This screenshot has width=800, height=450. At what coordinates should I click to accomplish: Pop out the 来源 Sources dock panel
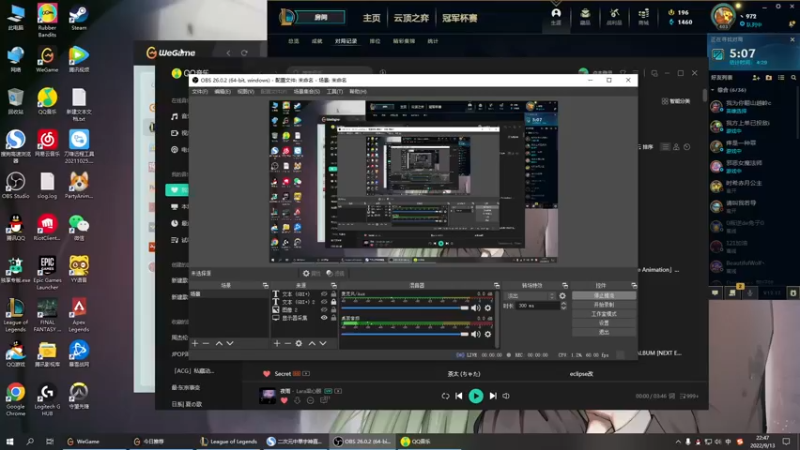point(334,285)
